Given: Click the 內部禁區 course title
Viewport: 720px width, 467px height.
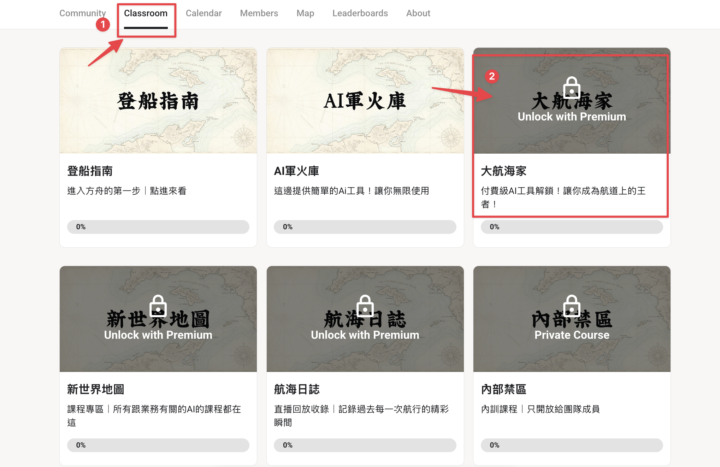Looking at the screenshot, I should [504, 389].
